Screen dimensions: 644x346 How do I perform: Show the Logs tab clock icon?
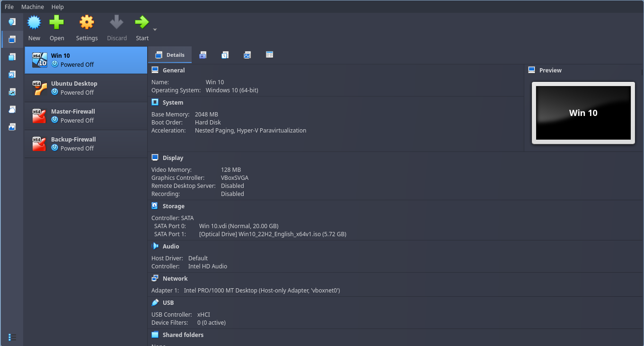[x=225, y=55]
